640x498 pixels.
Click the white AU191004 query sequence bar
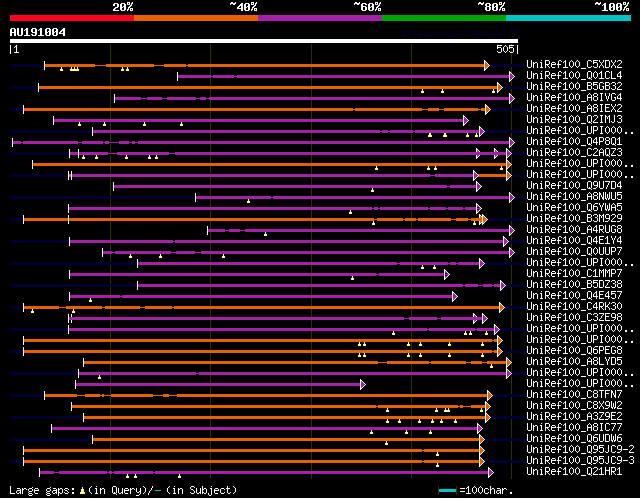tap(264, 41)
